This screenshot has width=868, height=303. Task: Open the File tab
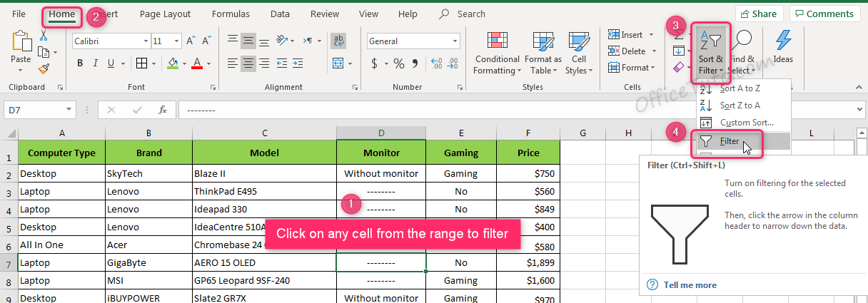click(x=19, y=14)
